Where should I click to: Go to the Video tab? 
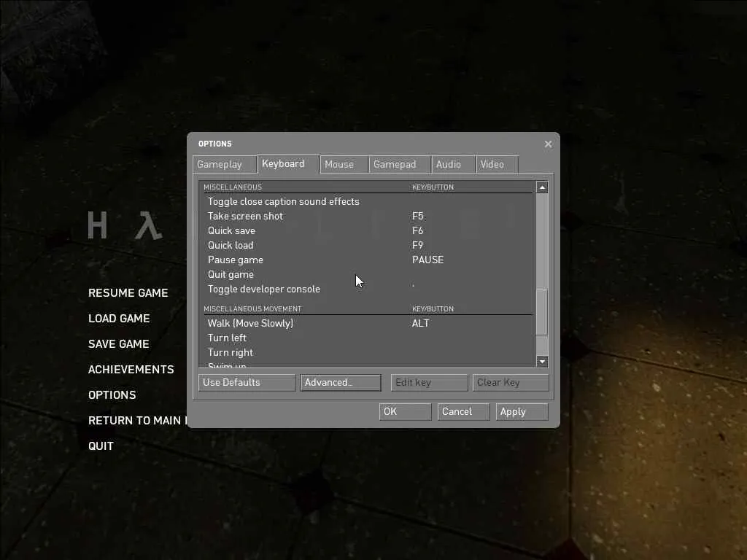(x=497, y=164)
